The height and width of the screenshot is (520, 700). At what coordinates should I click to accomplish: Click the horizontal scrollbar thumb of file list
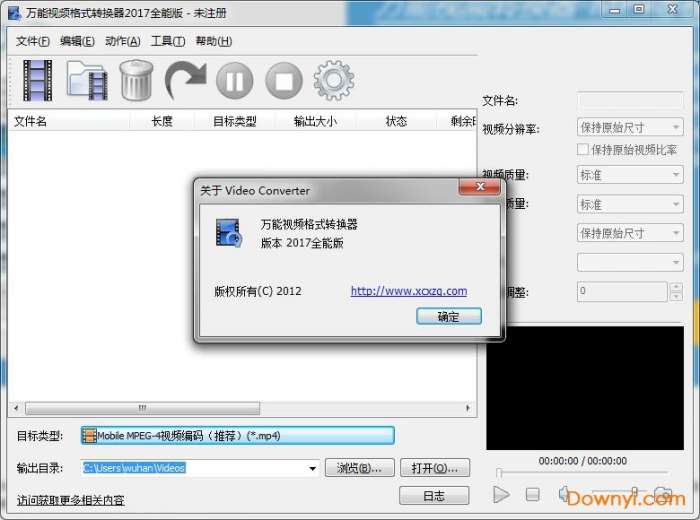click(142, 408)
